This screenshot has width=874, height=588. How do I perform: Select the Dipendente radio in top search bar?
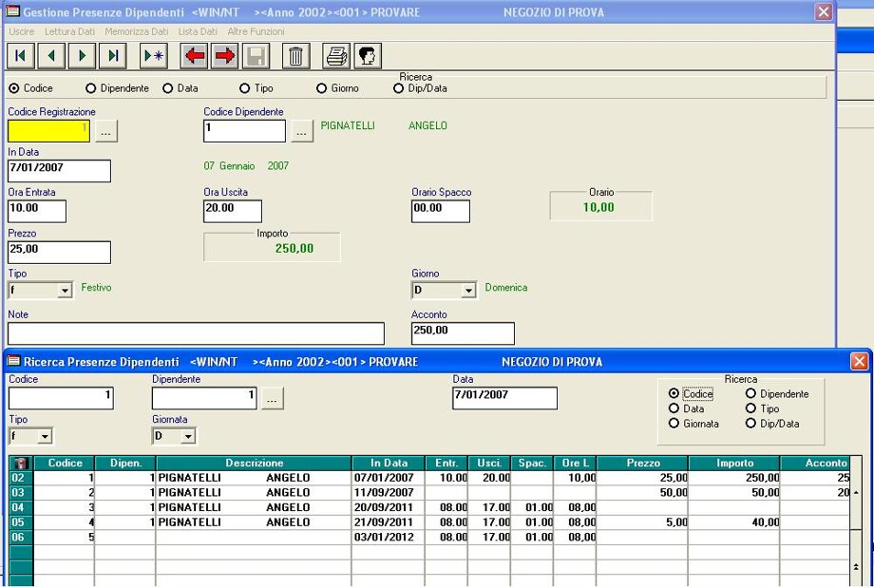(x=91, y=88)
